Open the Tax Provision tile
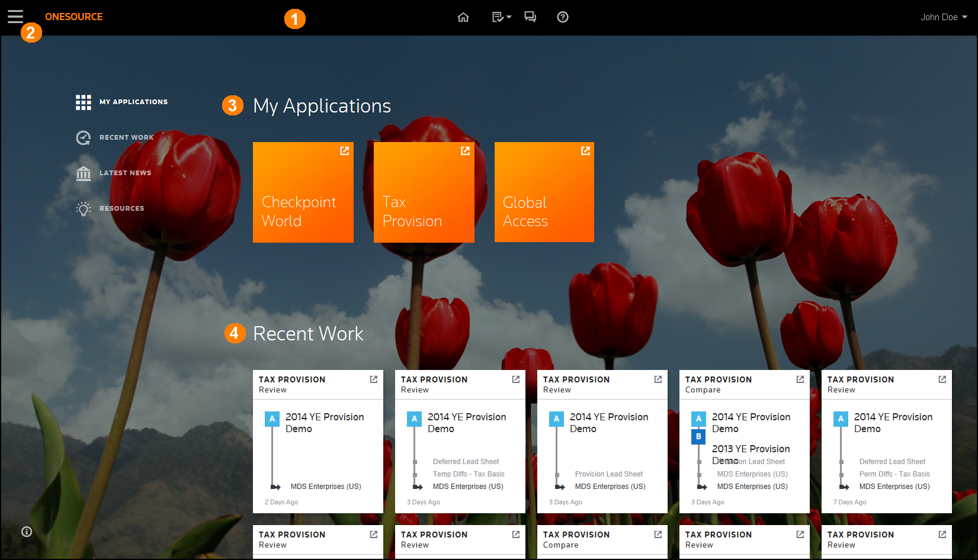This screenshot has width=978, height=560. click(x=424, y=192)
